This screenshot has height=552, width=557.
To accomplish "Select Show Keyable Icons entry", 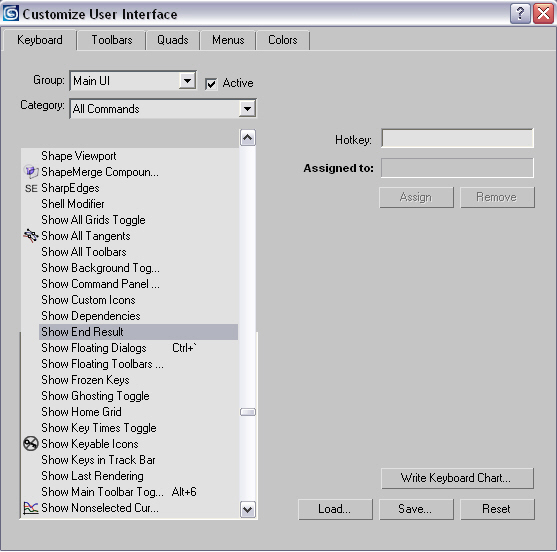I will [90, 444].
